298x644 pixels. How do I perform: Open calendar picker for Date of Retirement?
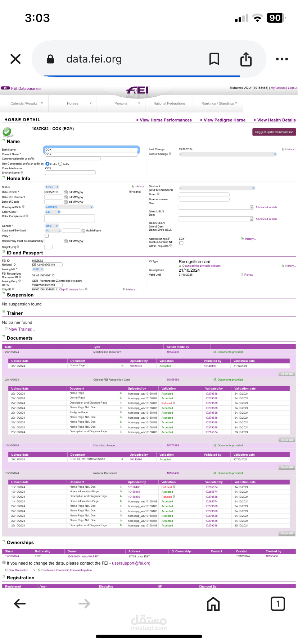click(x=66, y=197)
